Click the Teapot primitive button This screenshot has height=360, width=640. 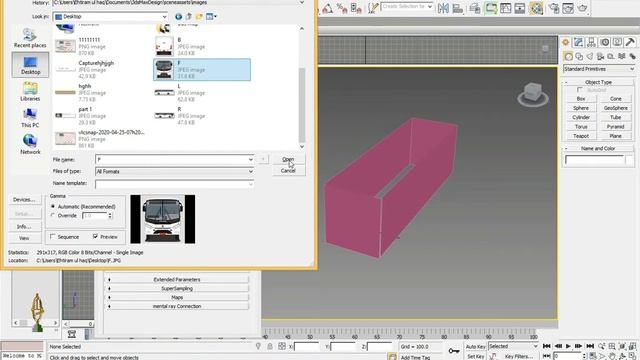click(x=581, y=136)
